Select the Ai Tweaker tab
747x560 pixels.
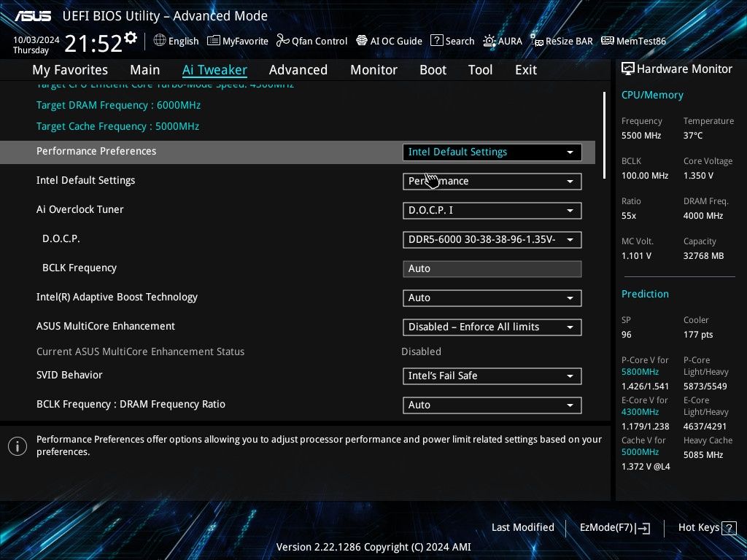coord(214,70)
